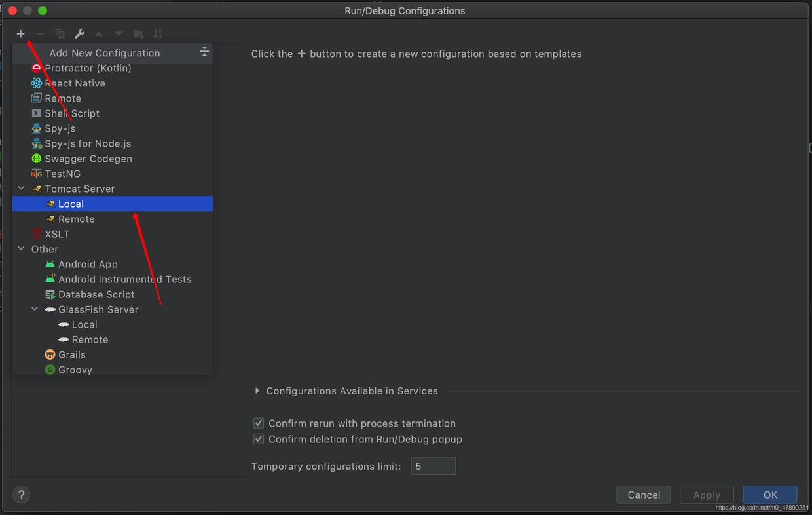The image size is (812, 515).
Task: Click the Android App label
Action: click(88, 264)
